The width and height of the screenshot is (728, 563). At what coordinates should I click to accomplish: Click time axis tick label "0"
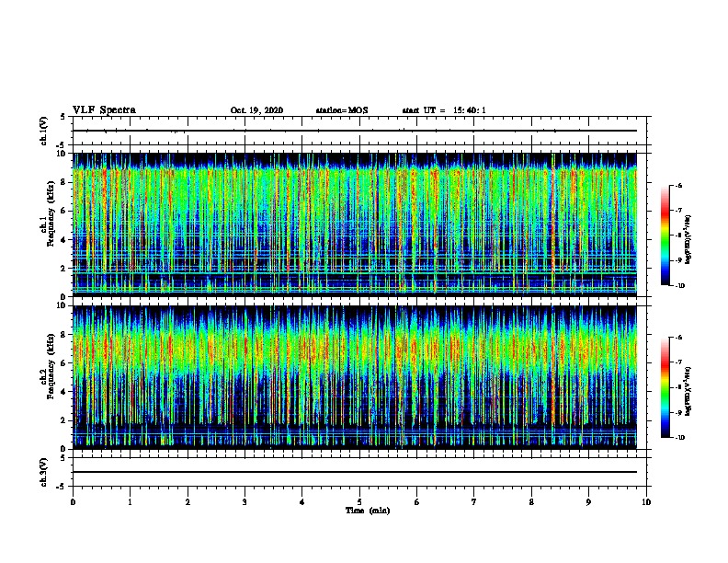(73, 502)
